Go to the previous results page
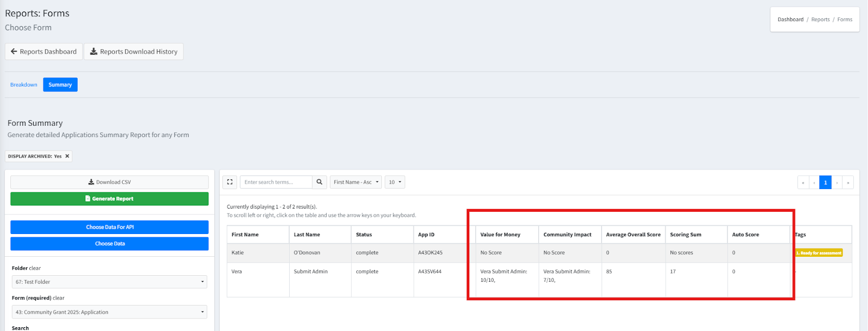This screenshot has height=331, width=868. click(814, 183)
